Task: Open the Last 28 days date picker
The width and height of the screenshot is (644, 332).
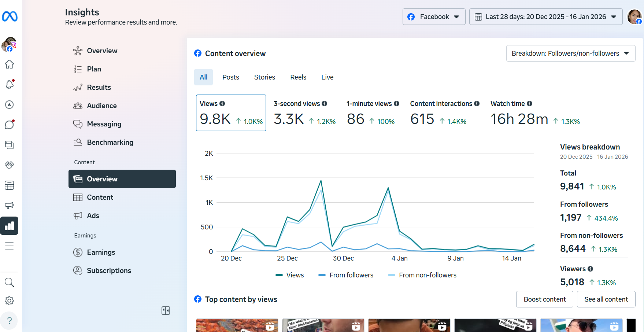Action: 545,17
